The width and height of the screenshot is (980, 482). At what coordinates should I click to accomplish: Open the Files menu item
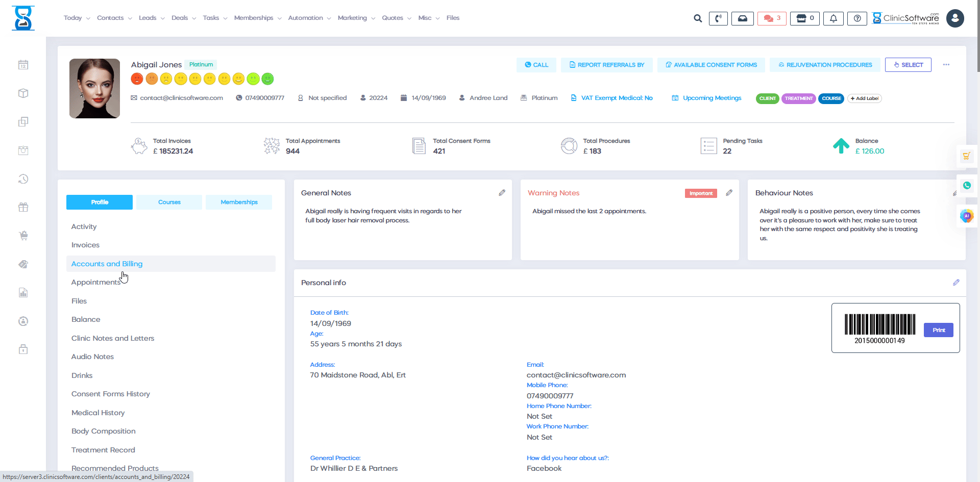pos(453,18)
